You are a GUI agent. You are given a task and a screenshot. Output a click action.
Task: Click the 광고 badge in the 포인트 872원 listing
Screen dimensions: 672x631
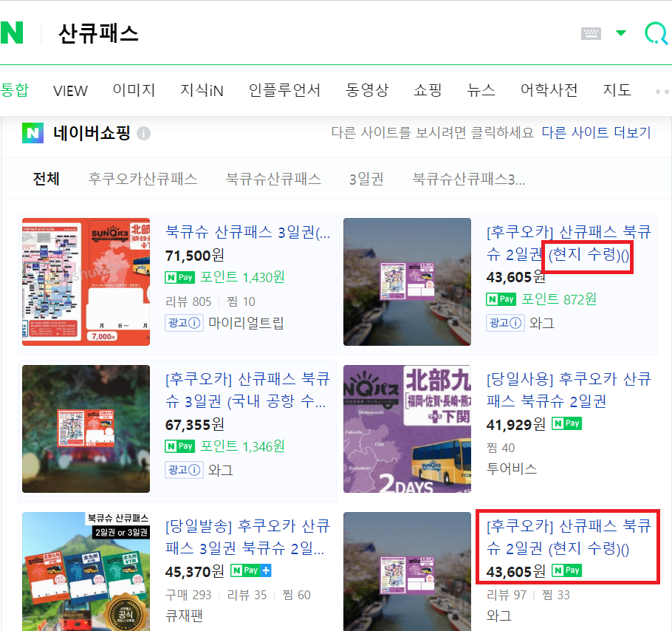pyautogui.click(x=505, y=323)
